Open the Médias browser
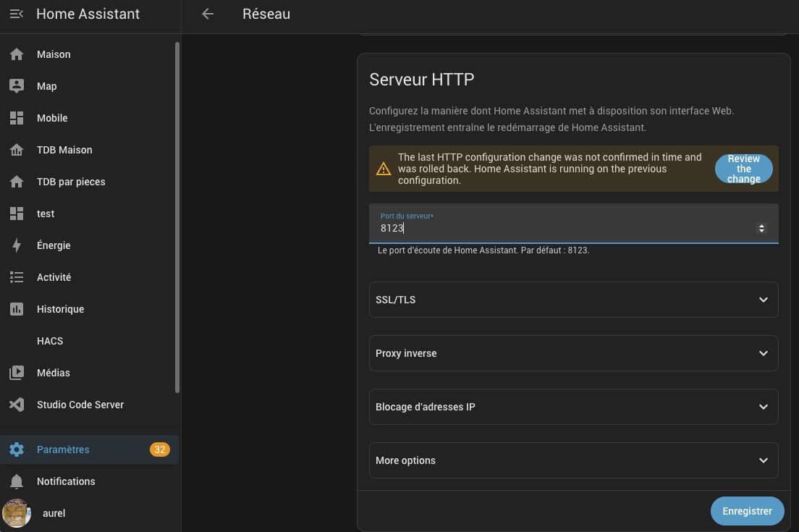Screen dimensions: 799x532 click(89, 373)
